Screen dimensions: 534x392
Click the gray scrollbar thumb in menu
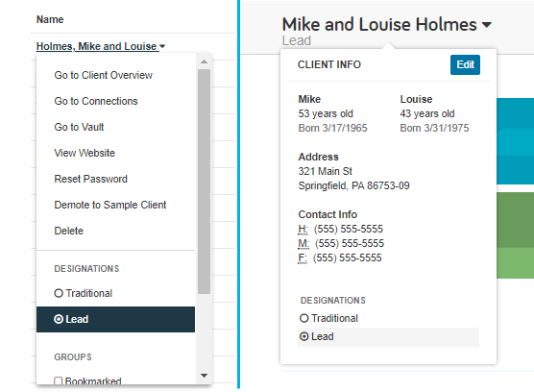coord(204,182)
